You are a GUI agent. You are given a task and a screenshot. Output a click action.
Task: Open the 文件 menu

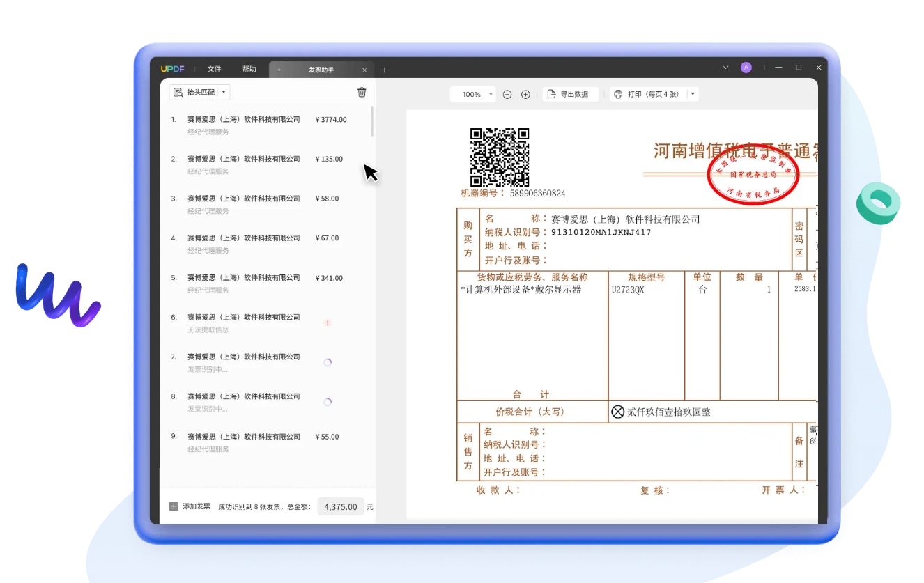click(214, 69)
